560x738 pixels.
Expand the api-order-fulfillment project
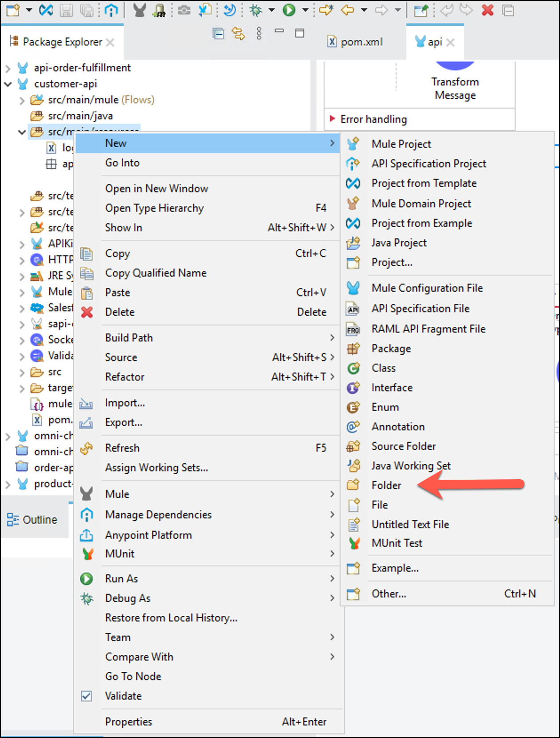pyautogui.click(x=8, y=68)
